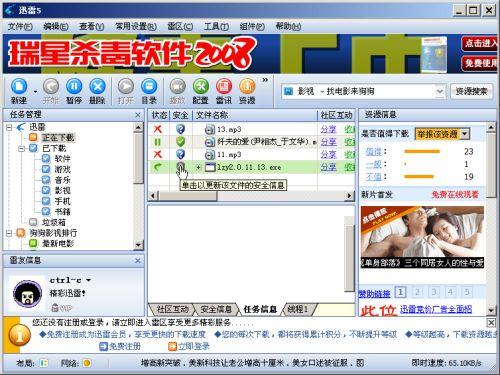Click the 新建 new task toolbar icon

click(x=19, y=91)
